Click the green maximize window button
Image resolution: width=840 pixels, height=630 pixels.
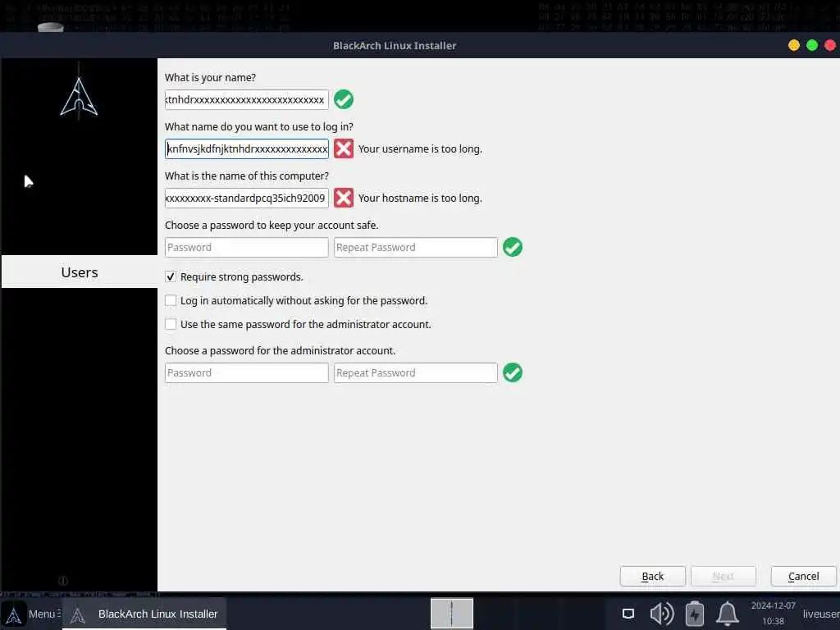tap(812, 46)
